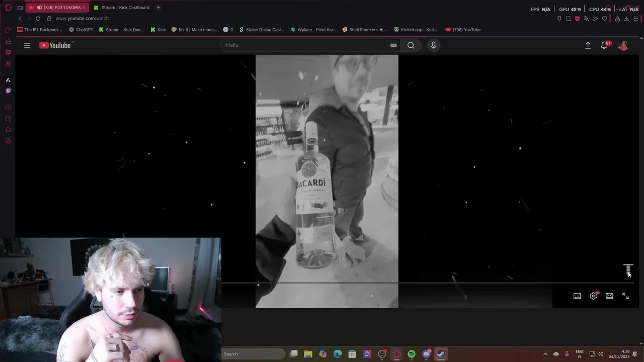Open the Kicklet.app bookmark
This screenshot has height=362, width=644.
[x=416, y=30]
